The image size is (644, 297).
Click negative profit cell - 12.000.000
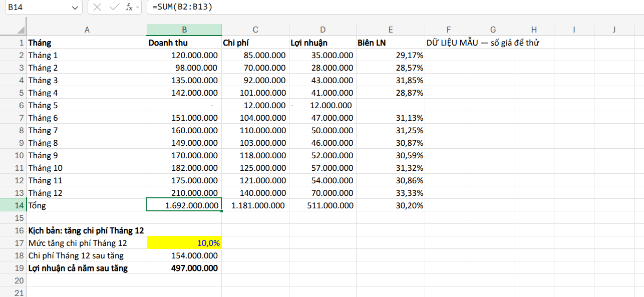tap(323, 105)
